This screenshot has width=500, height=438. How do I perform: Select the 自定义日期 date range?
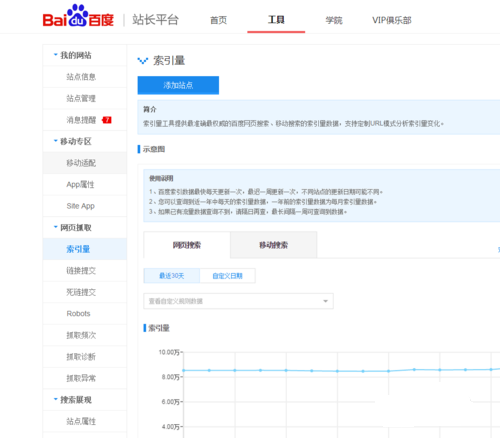coord(228,276)
